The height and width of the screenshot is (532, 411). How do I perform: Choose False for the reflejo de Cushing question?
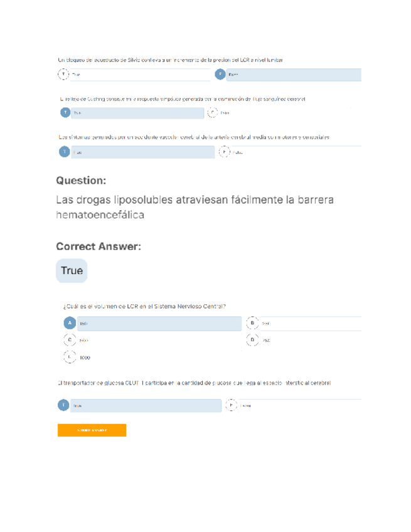pos(213,113)
